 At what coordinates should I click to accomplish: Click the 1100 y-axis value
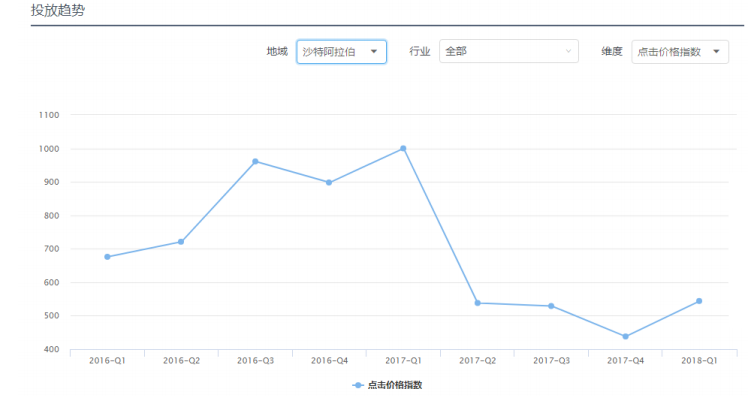coord(49,115)
